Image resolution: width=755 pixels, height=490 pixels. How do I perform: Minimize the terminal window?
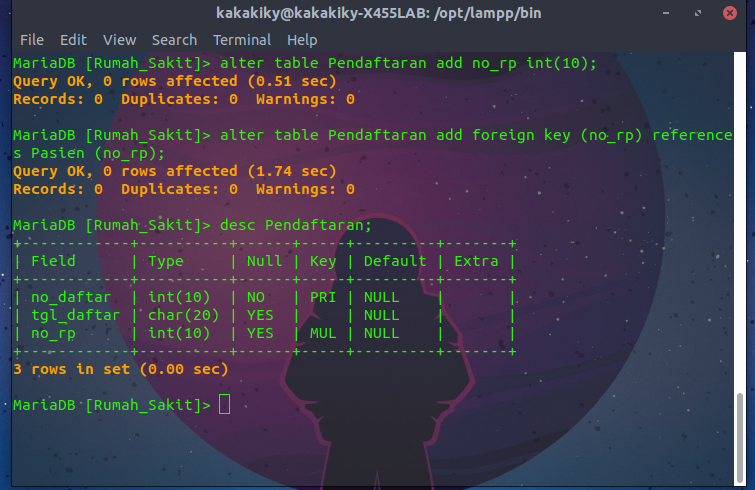point(666,13)
